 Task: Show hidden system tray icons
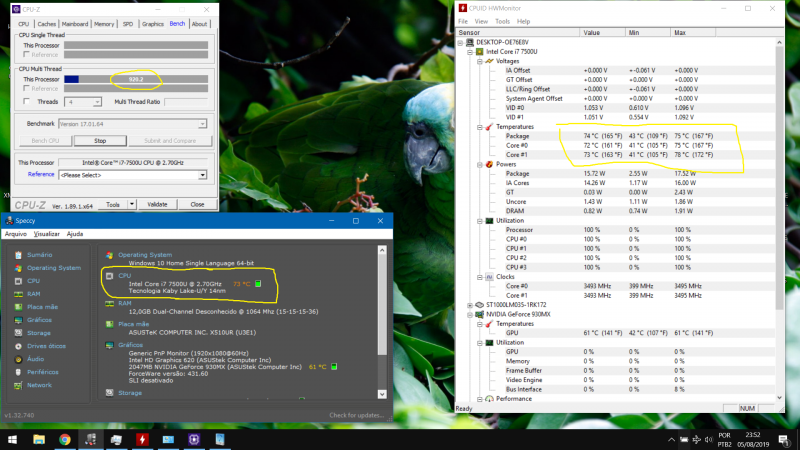pos(671,440)
